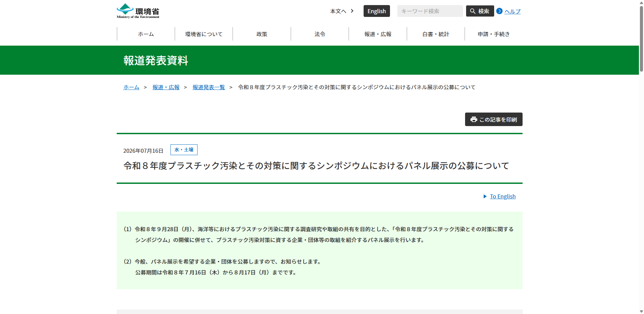
Task: Click the line 公募期間は令和８年７月16日
Action: (216, 272)
